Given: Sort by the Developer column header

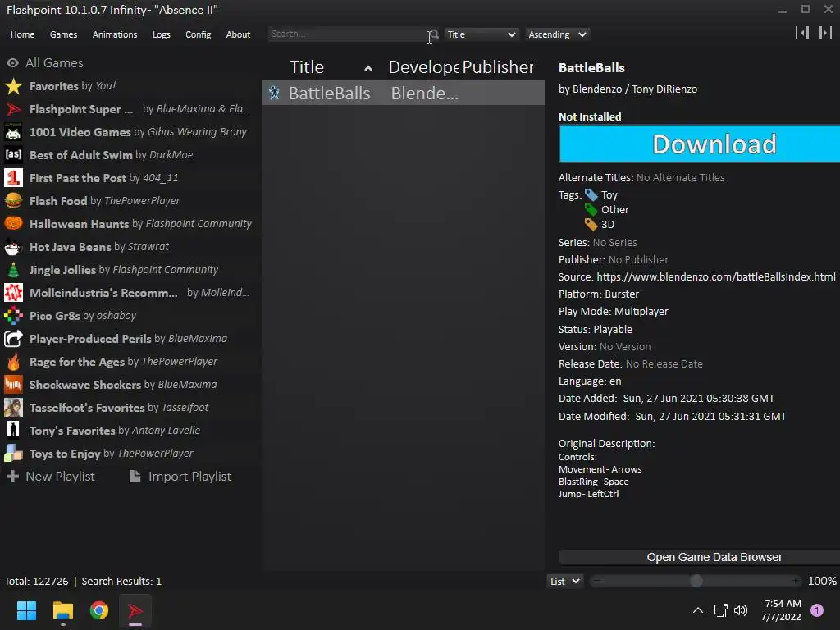Looking at the screenshot, I should pyautogui.click(x=423, y=67).
